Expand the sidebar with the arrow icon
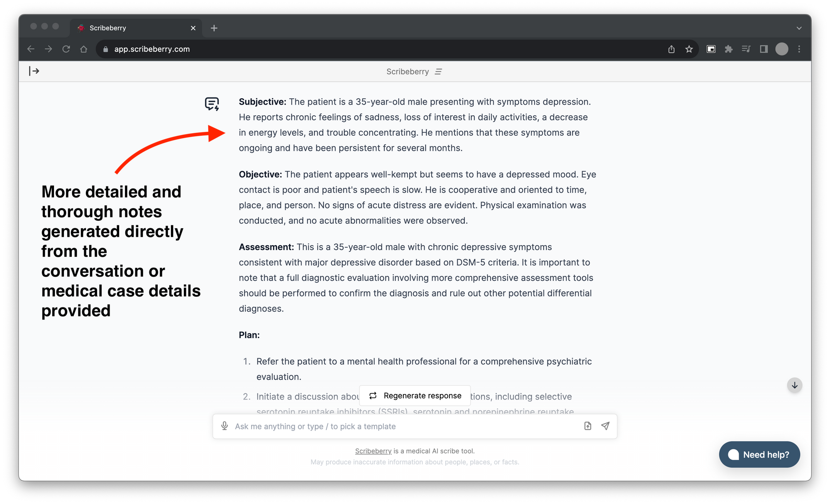Viewport: 830px width, 504px height. (x=34, y=71)
